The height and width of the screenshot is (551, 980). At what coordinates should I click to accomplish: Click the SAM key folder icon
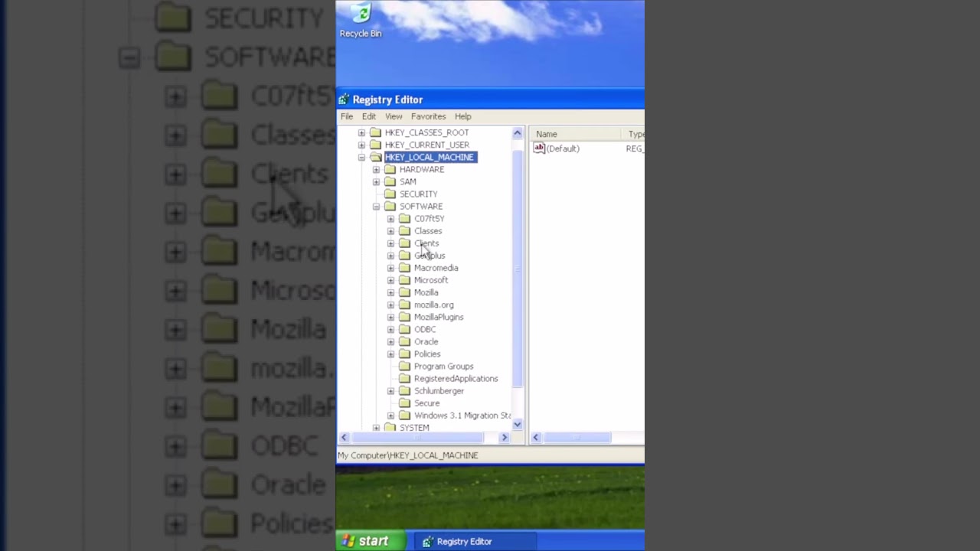click(390, 181)
